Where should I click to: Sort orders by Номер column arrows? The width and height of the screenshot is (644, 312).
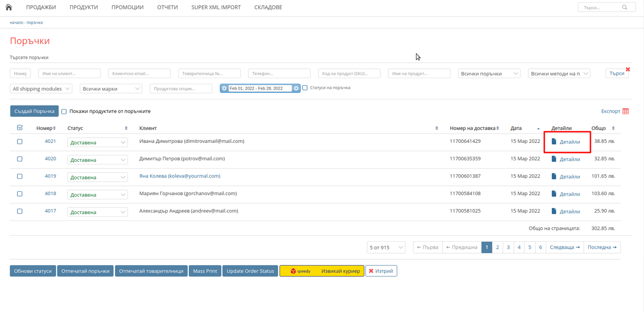[x=54, y=128]
